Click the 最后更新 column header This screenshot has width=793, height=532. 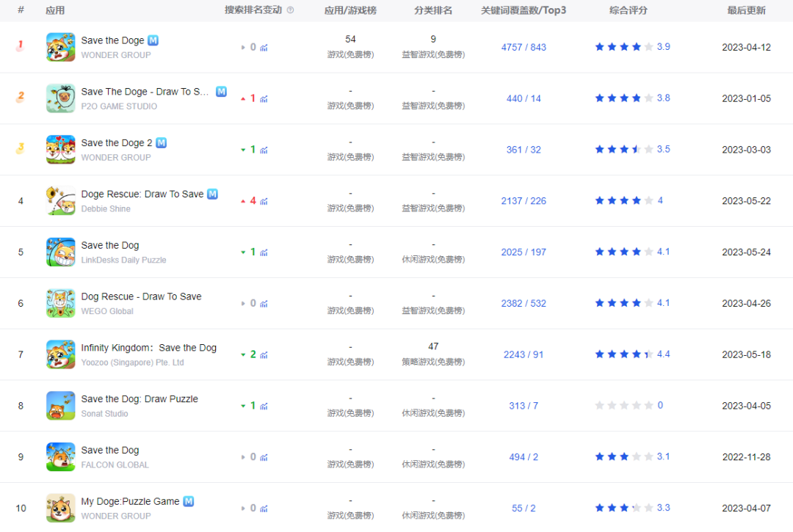point(747,10)
